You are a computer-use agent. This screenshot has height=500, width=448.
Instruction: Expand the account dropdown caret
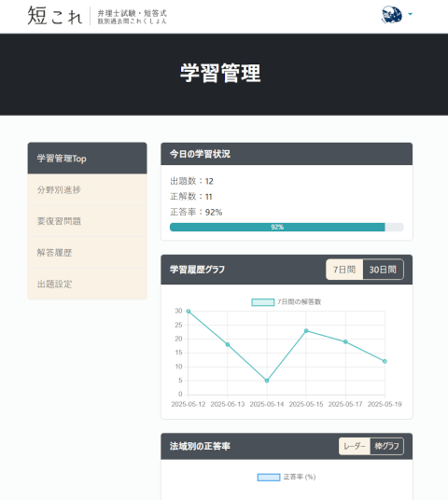(411, 14)
